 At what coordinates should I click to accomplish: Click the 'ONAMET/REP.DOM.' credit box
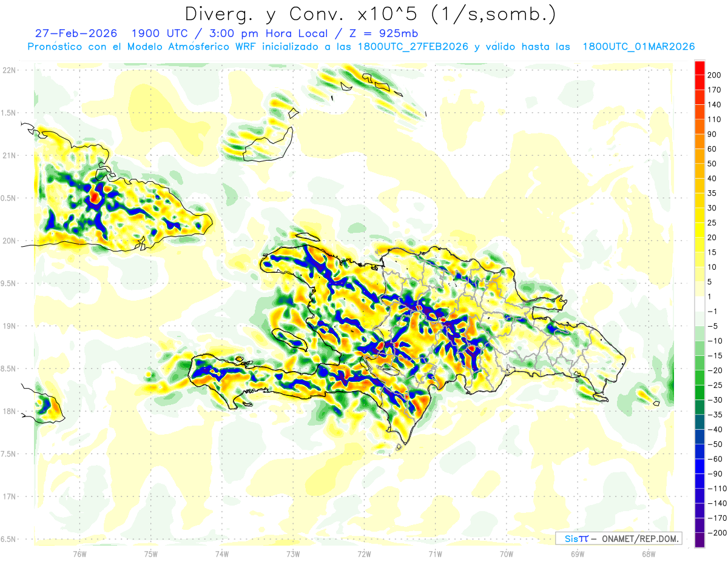[618, 538]
